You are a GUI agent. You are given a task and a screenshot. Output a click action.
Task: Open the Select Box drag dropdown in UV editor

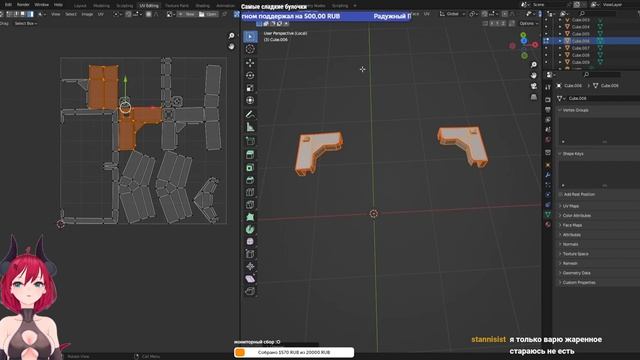[x=25, y=23]
